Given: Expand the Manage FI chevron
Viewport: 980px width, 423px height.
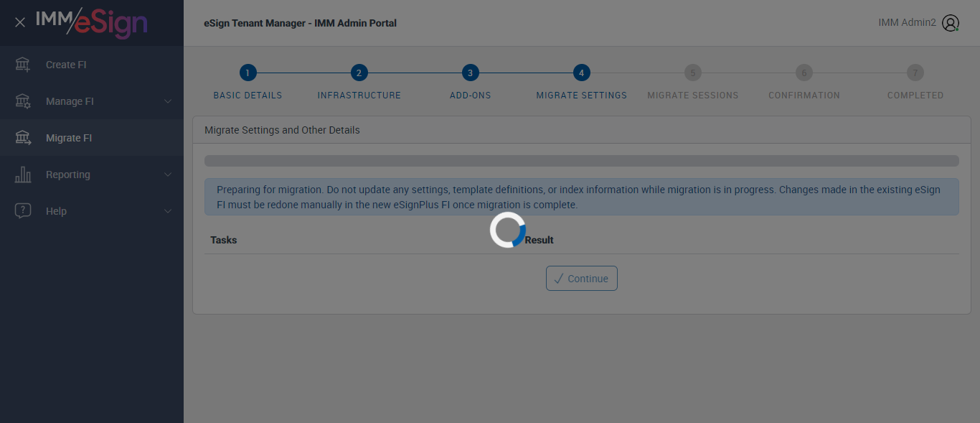Looking at the screenshot, I should tap(168, 101).
